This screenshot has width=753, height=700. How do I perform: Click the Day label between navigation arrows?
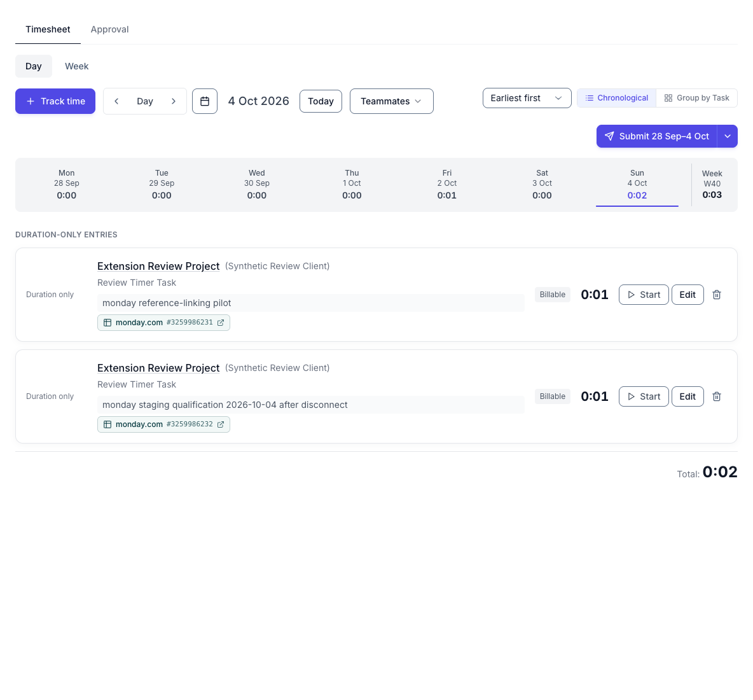tap(145, 101)
